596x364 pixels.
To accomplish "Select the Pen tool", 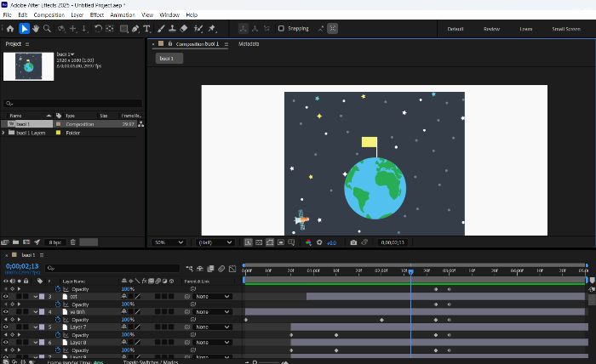I will (135, 28).
